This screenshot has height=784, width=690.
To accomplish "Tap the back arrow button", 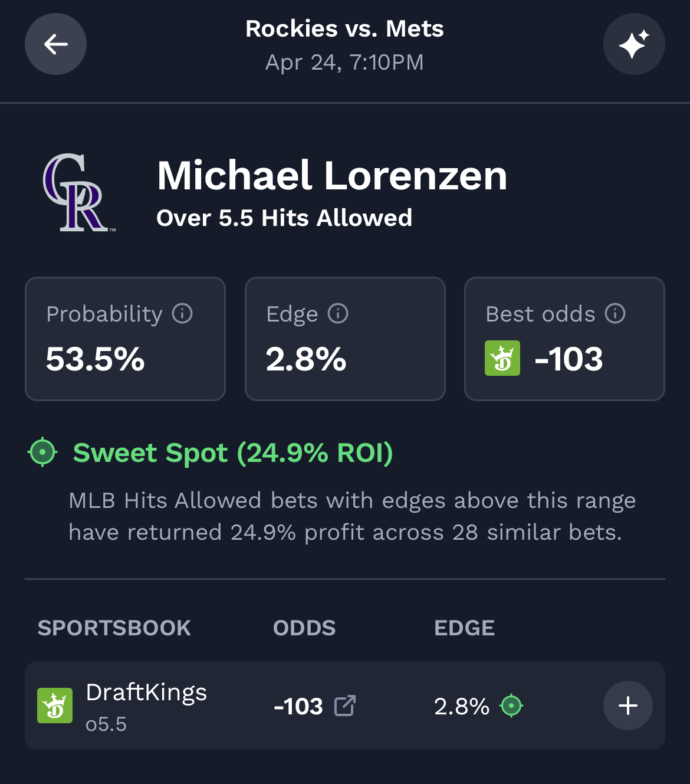I will [55, 44].
